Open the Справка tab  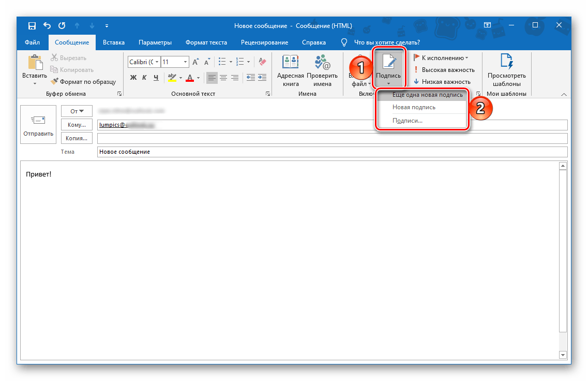(x=314, y=42)
